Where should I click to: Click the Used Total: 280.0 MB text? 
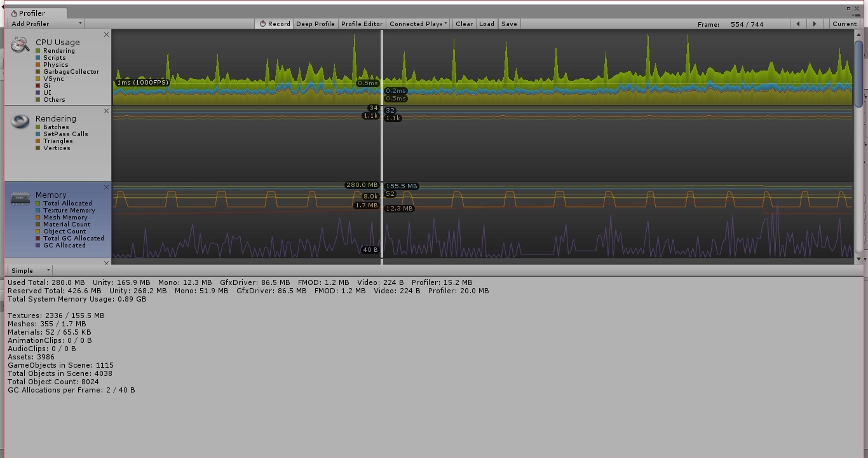pyautogui.click(x=46, y=282)
